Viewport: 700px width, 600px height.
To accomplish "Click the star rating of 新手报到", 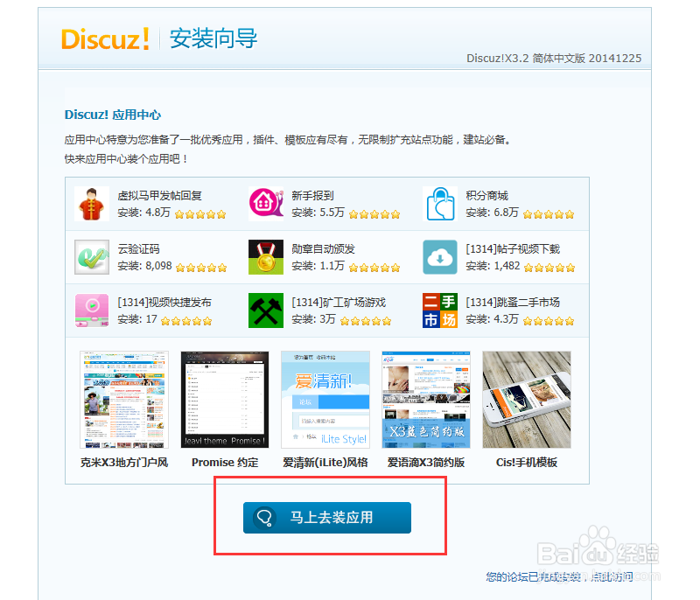I will (x=374, y=214).
